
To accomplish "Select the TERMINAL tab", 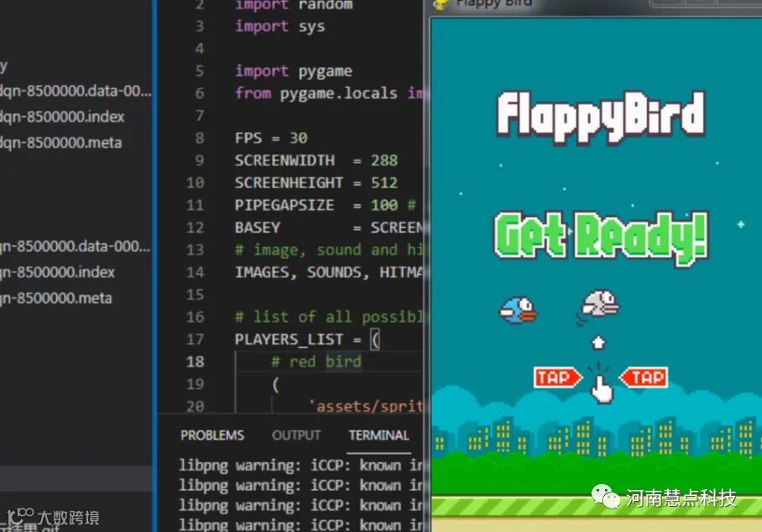I will (379, 435).
